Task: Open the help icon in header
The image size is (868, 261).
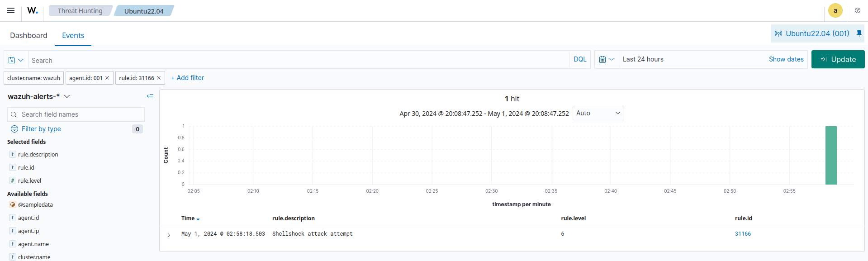Action: point(857,10)
